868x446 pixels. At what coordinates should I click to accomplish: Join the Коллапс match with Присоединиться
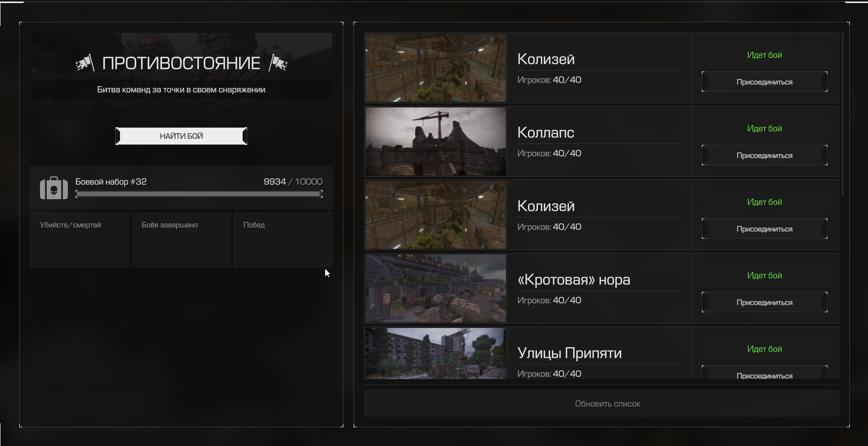click(765, 155)
